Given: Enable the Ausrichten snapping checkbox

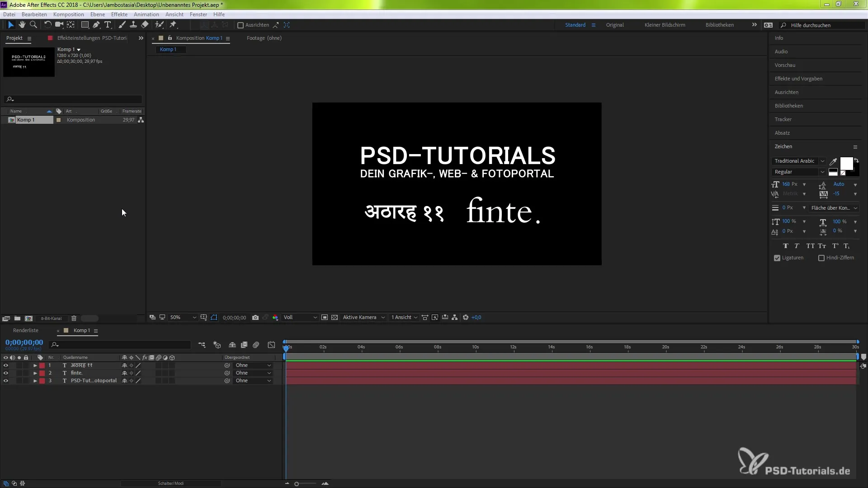Looking at the screenshot, I should tap(241, 25).
